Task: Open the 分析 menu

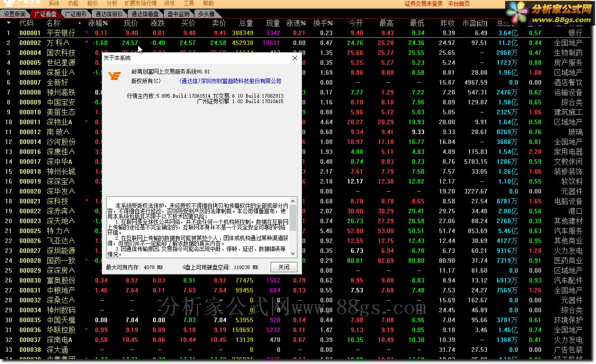Action: (112, 4)
